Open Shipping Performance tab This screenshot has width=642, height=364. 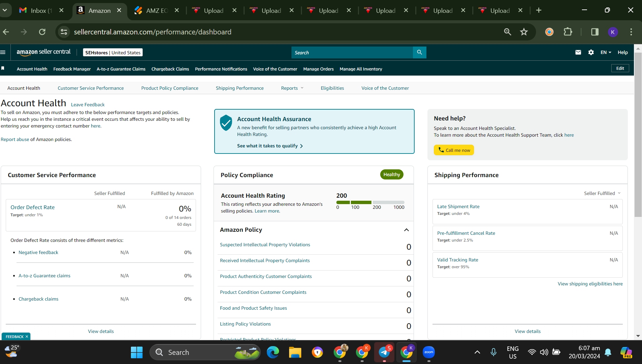point(240,88)
